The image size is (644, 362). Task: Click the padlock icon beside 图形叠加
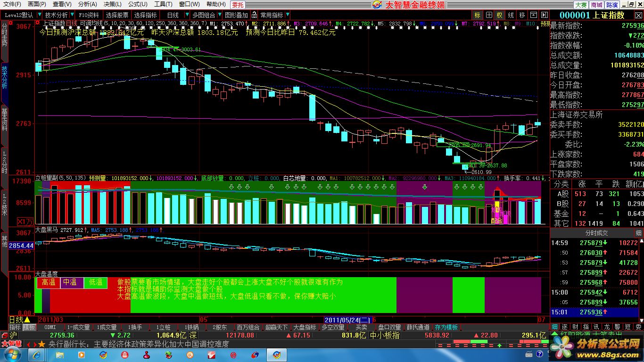pyautogui.click(x=254, y=15)
